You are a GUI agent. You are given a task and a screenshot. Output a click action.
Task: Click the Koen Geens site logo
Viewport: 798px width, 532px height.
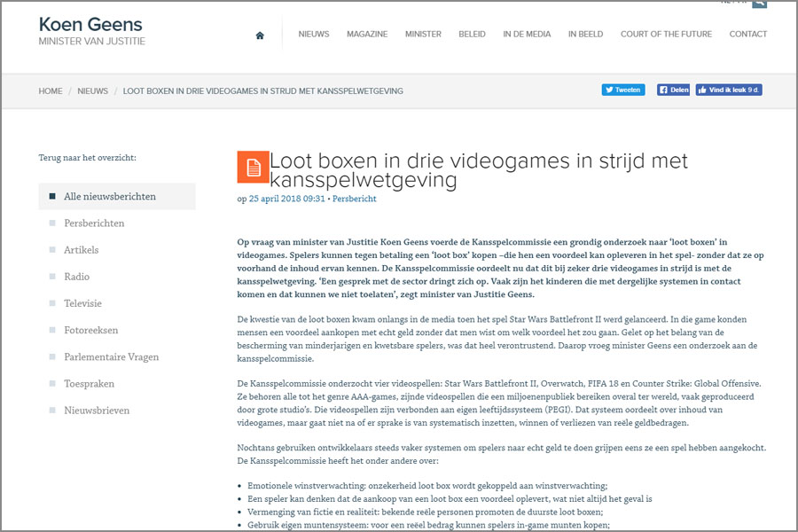point(90,25)
